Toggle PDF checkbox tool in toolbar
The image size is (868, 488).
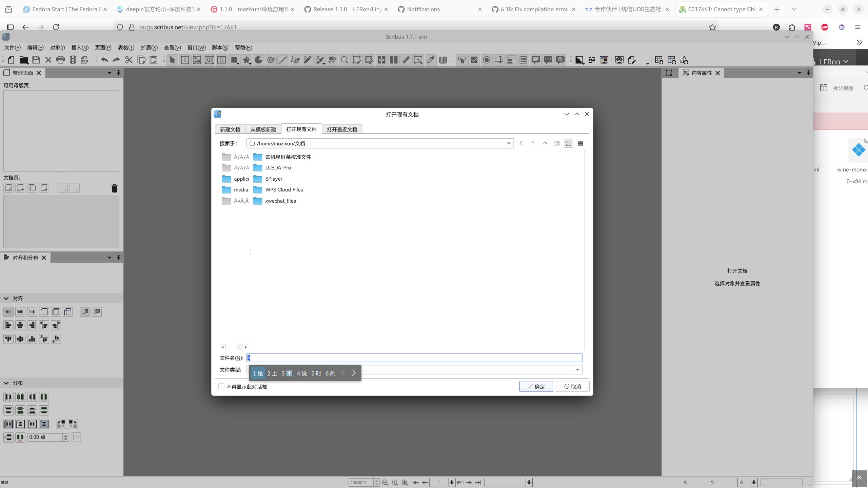coord(474,60)
